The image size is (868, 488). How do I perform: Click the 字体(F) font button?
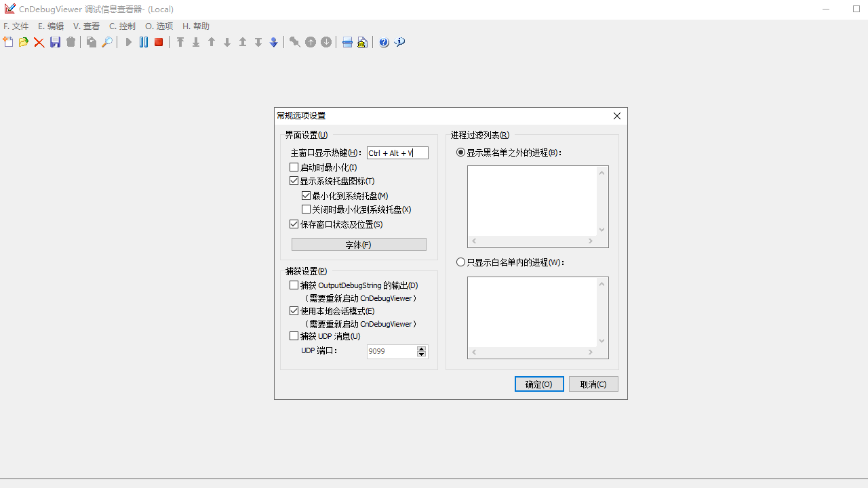(359, 245)
